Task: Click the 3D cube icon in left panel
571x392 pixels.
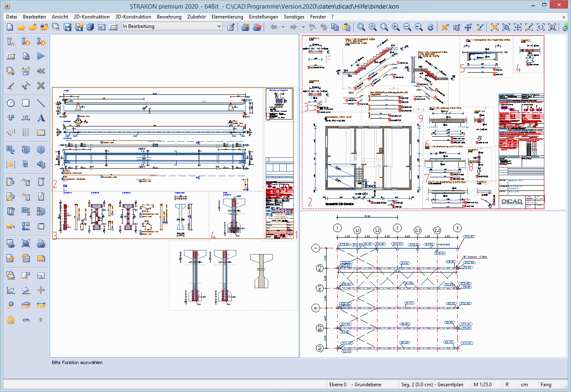Action: pos(41,150)
